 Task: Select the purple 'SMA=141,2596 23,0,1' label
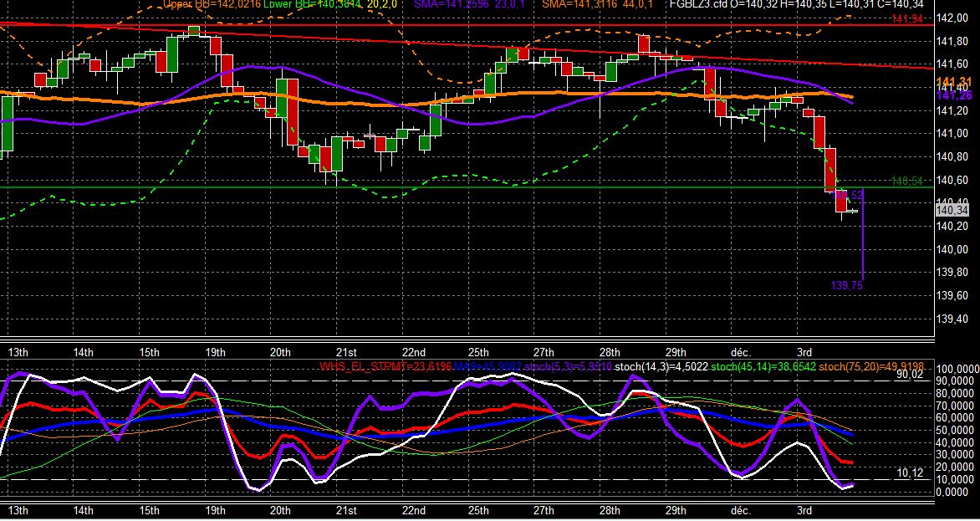(x=469, y=4)
